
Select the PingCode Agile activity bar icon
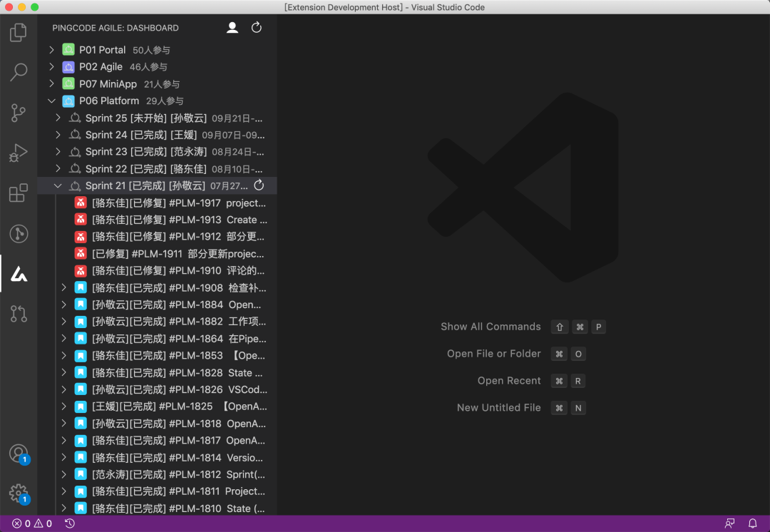click(19, 274)
